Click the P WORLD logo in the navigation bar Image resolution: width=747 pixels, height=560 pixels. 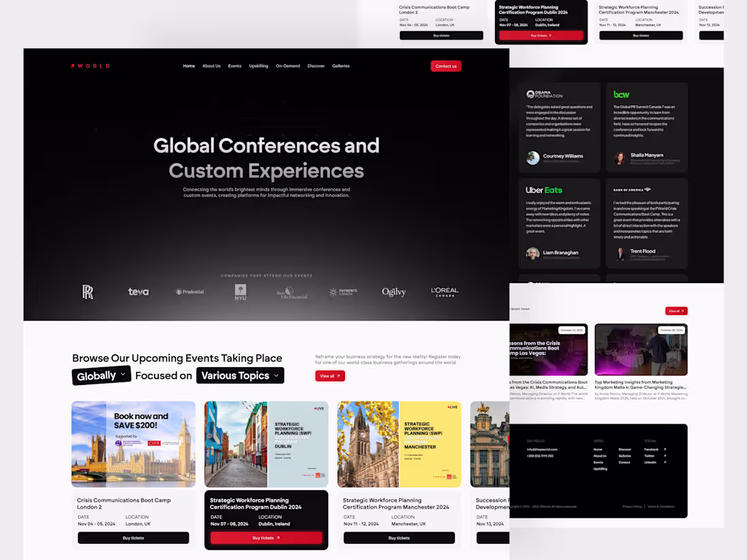[x=90, y=65]
